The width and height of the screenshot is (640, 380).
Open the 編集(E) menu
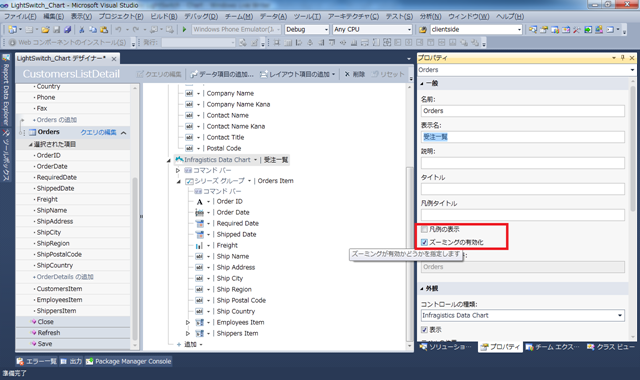tap(53, 17)
